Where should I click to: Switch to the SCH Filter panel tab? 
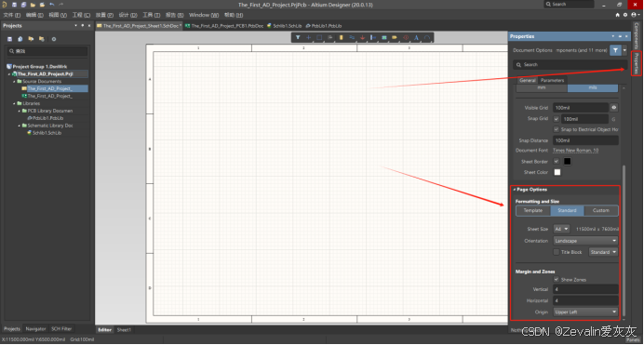tap(61, 328)
